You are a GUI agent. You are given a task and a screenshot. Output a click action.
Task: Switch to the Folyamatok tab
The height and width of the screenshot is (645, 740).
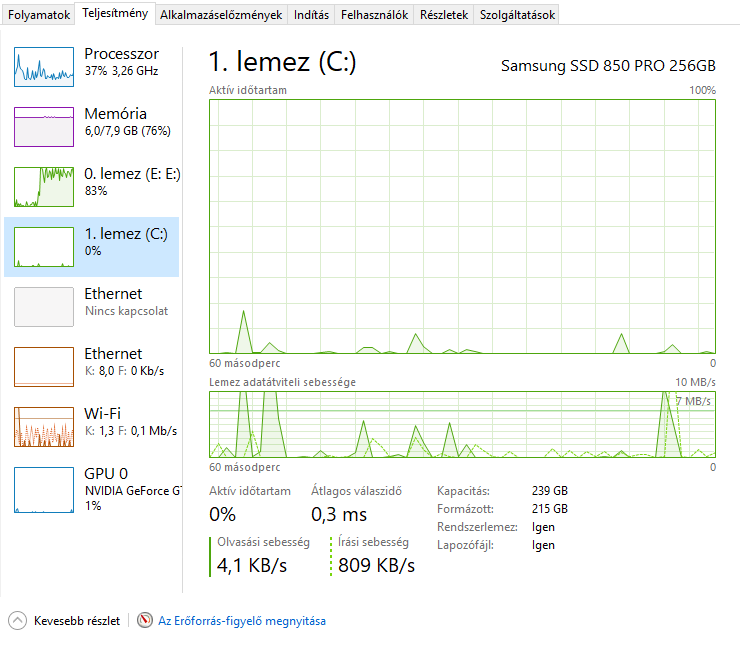[39, 15]
